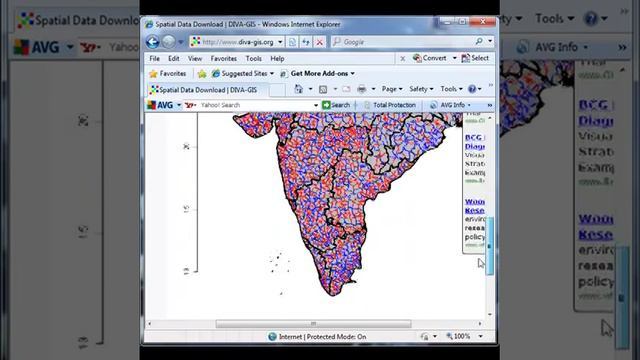Image resolution: width=640 pixels, height=360 pixels.
Task: Click the Forward navigation button
Action: click(x=168, y=42)
